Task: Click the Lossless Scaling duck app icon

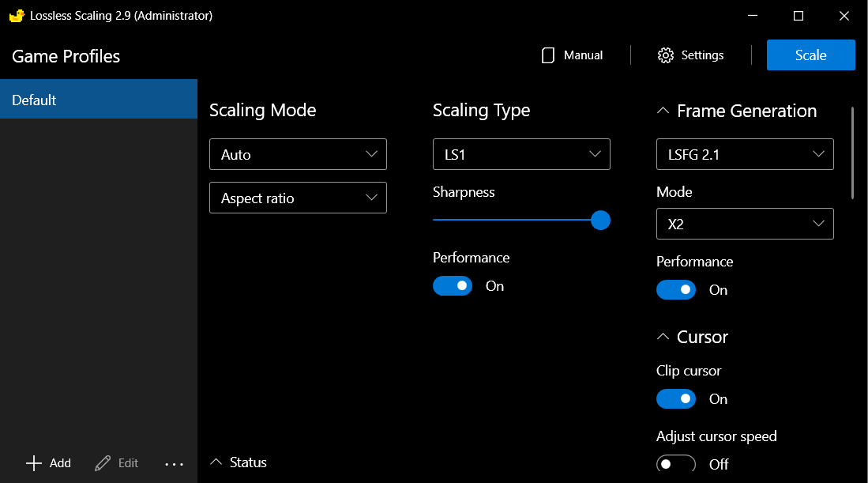Action: tap(17, 16)
